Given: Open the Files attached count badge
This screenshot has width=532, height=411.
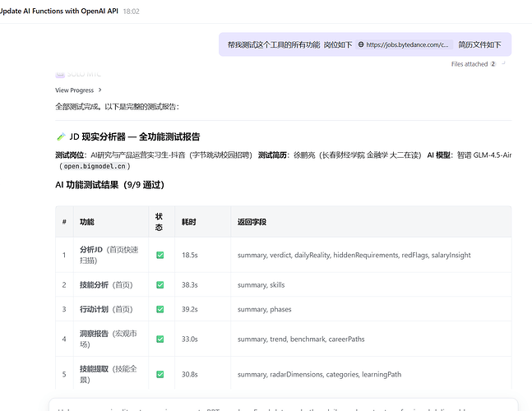Looking at the screenshot, I should [493, 63].
